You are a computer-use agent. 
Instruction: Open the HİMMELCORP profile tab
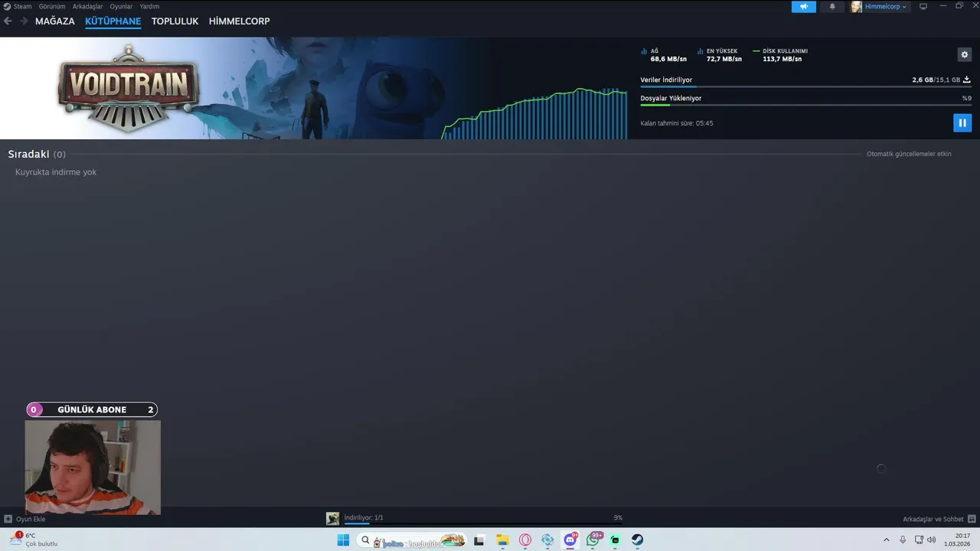point(239,21)
